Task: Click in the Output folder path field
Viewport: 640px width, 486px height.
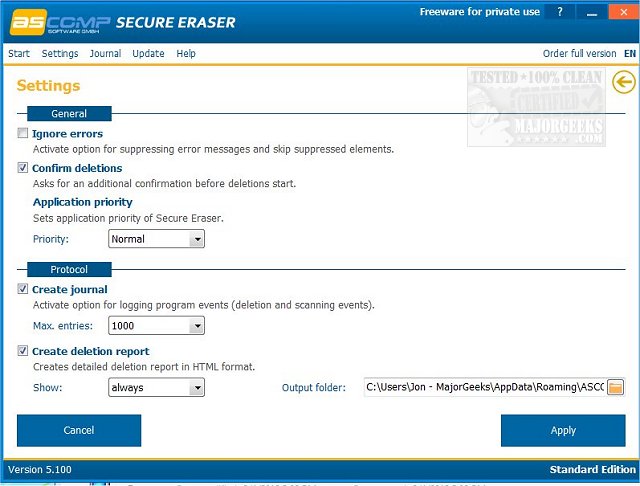Action: [x=484, y=387]
